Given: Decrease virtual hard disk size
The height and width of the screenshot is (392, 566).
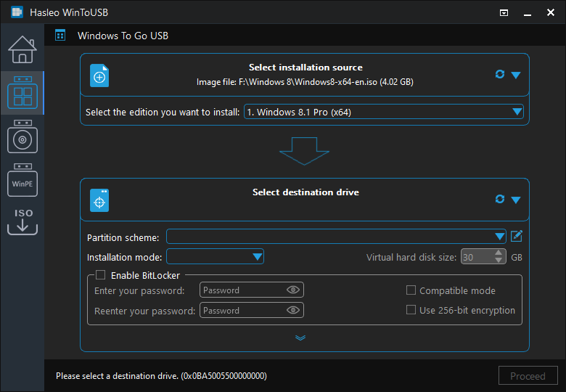Looking at the screenshot, I should pos(499,261).
